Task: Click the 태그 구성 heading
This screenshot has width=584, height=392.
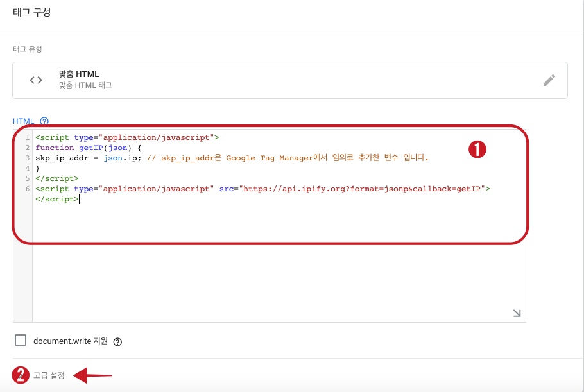Action: [x=31, y=12]
